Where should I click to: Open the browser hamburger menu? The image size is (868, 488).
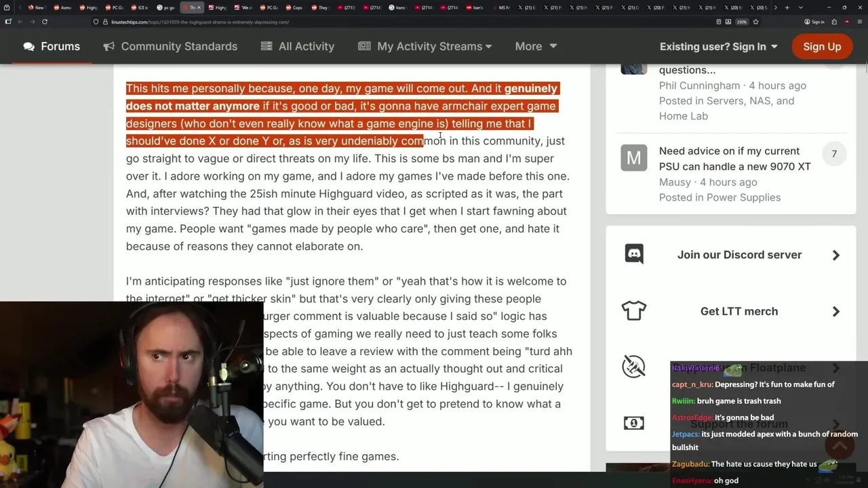click(x=859, y=22)
